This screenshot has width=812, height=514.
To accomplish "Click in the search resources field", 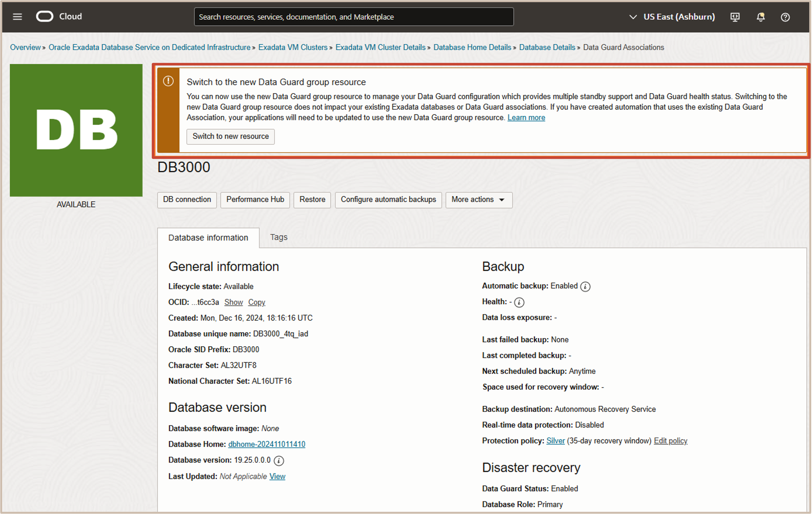I will click(x=353, y=17).
